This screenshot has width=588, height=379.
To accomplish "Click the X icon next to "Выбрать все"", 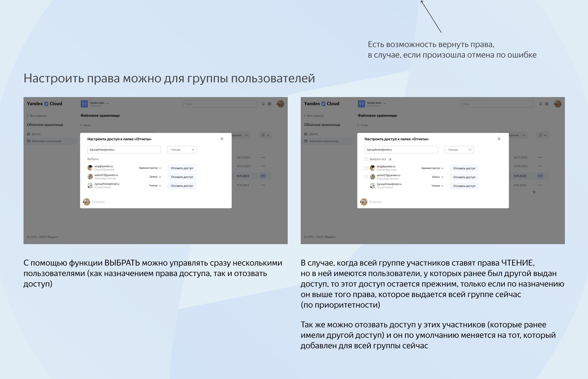I will click(390, 159).
